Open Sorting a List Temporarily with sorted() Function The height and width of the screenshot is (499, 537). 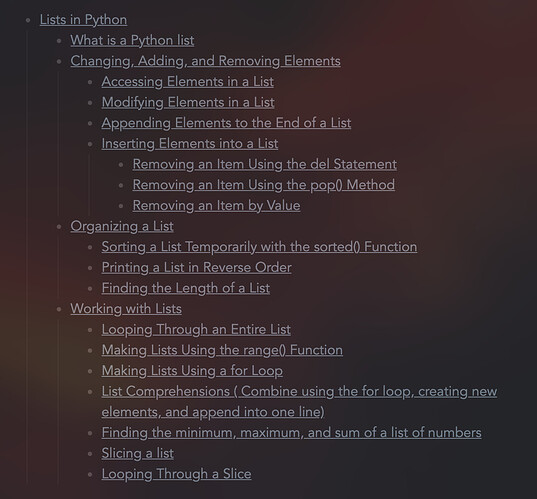(x=259, y=247)
